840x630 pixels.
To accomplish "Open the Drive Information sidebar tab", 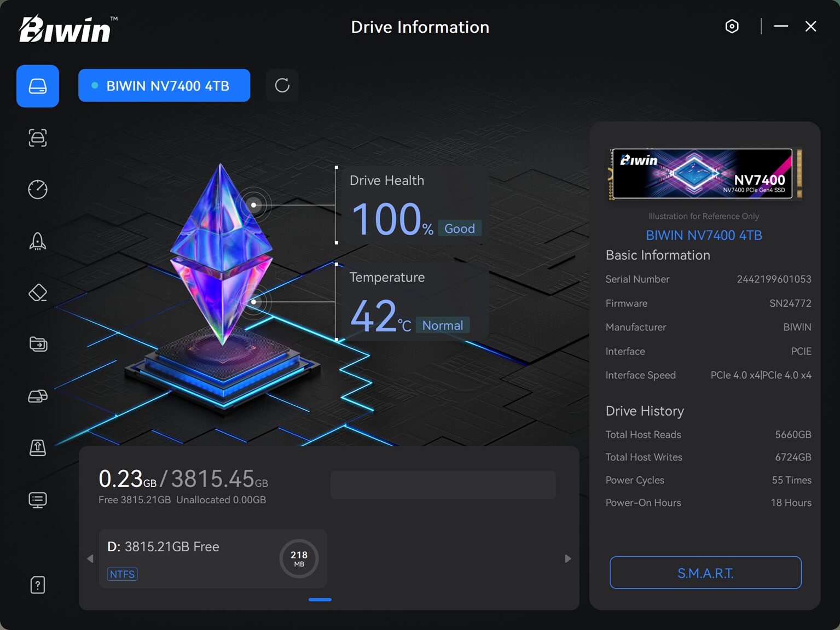I will click(38, 86).
